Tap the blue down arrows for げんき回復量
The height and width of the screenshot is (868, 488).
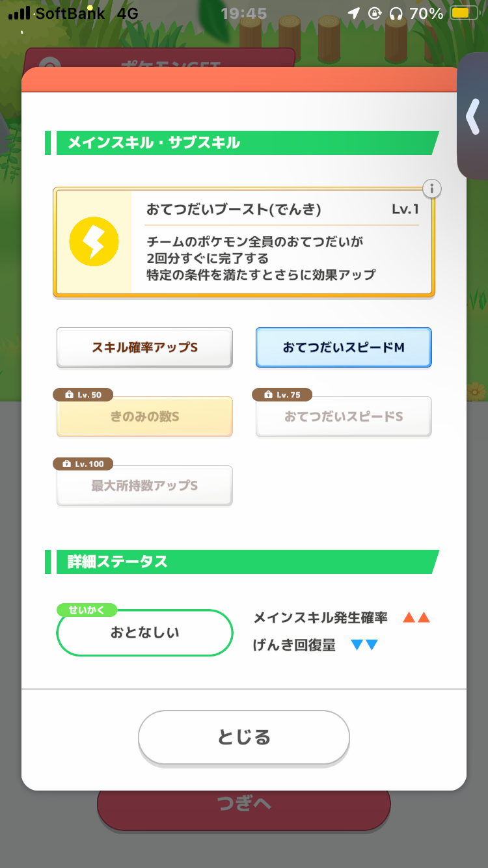364,645
